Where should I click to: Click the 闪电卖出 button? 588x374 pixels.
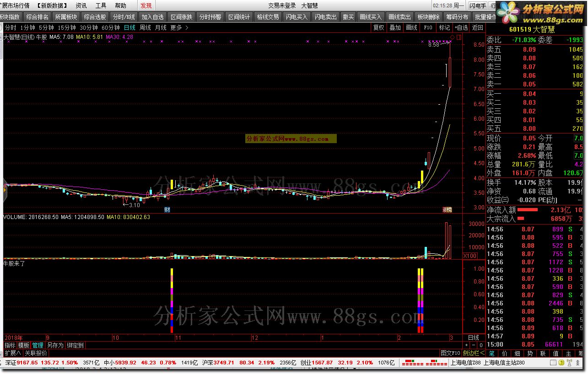coord(325,17)
